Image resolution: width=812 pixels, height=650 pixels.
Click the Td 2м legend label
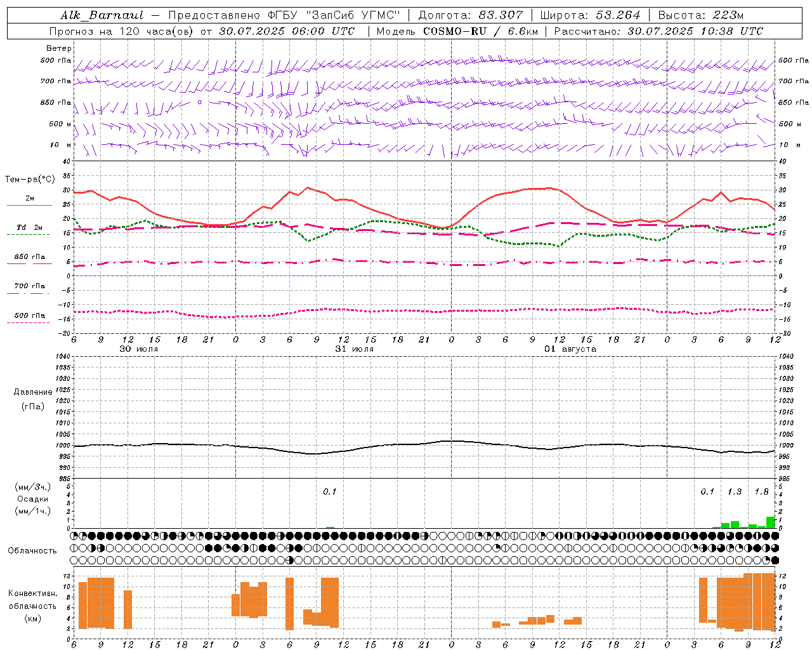click(30, 227)
